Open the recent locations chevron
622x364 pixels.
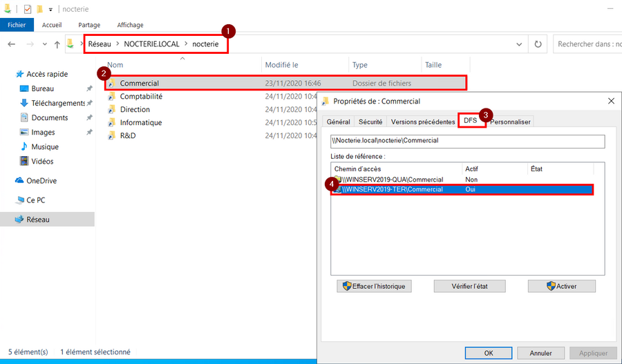44,44
